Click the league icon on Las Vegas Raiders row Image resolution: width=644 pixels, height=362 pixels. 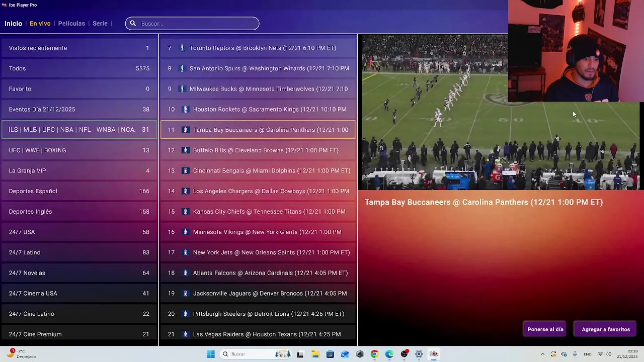point(185,334)
